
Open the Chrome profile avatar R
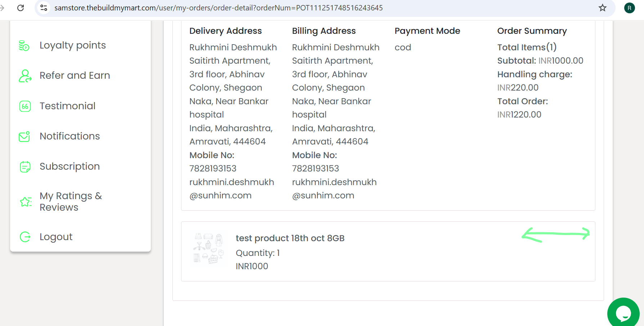click(629, 8)
